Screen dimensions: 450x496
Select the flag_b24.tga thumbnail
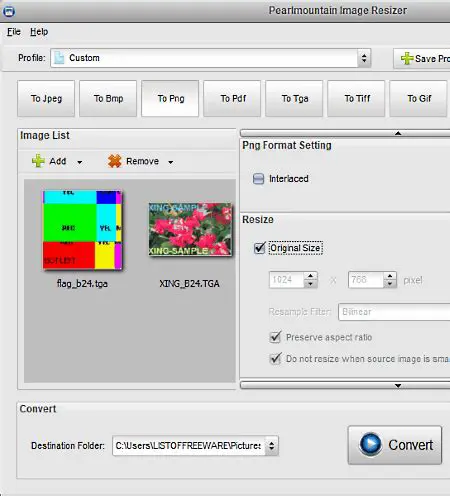[x=82, y=230]
